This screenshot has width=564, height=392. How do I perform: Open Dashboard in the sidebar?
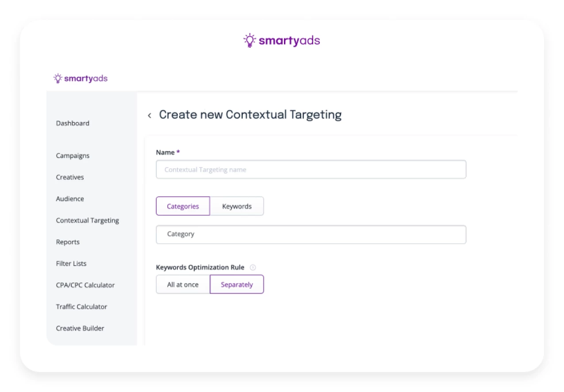pyautogui.click(x=73, y=123)
